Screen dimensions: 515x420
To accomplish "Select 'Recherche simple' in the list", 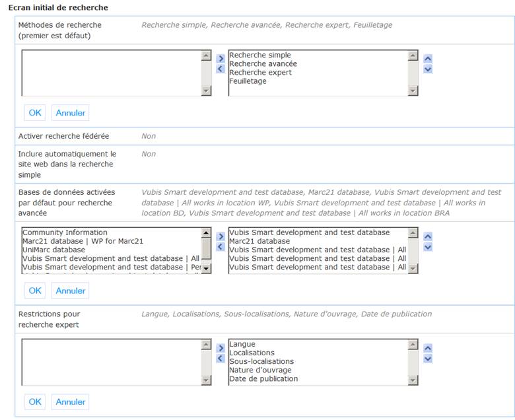I will [260, 55].
